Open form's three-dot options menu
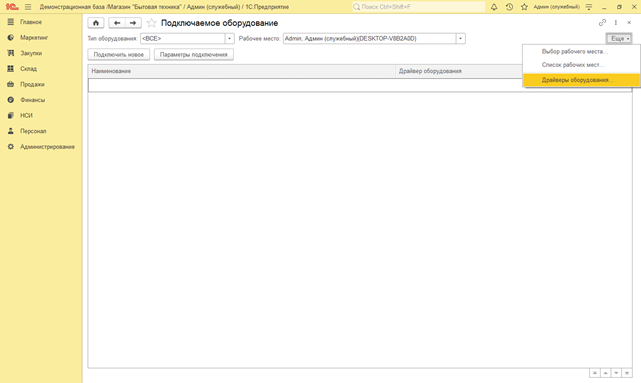 point(616,23)
